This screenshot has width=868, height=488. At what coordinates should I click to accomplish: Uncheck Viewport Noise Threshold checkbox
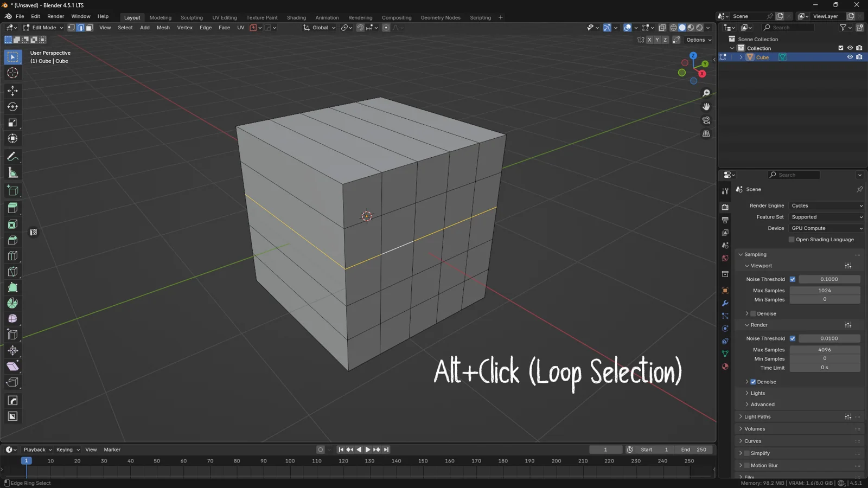[793, 279]
